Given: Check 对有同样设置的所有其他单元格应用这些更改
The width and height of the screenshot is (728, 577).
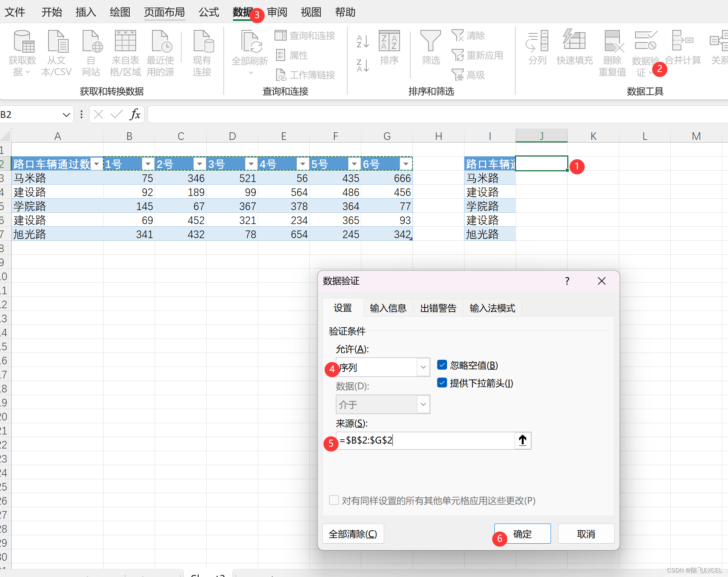Looking at the screenshot, I should (334, 500).
